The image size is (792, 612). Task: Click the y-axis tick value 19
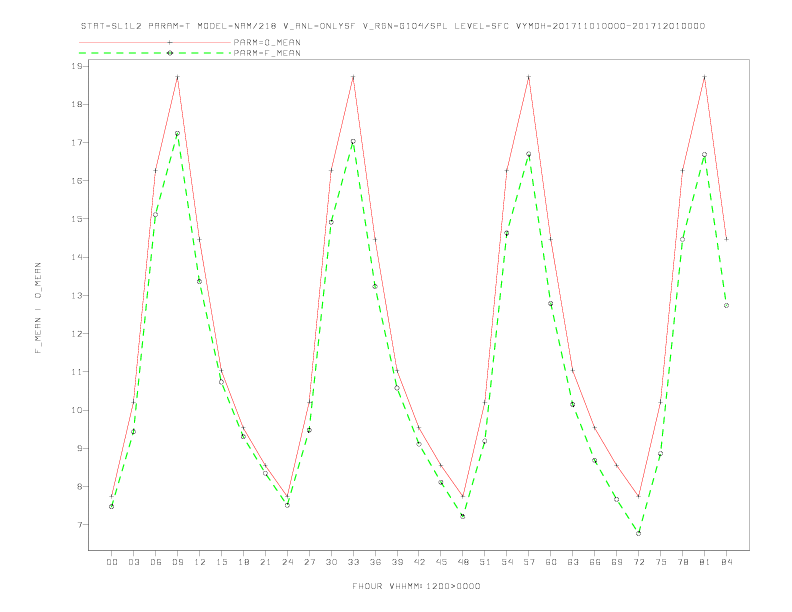77,66
